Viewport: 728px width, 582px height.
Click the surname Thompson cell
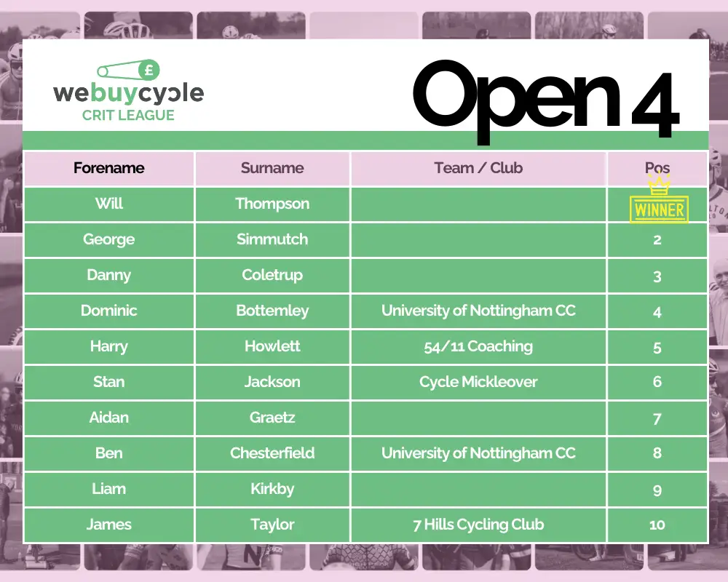[x=272, y=204]
